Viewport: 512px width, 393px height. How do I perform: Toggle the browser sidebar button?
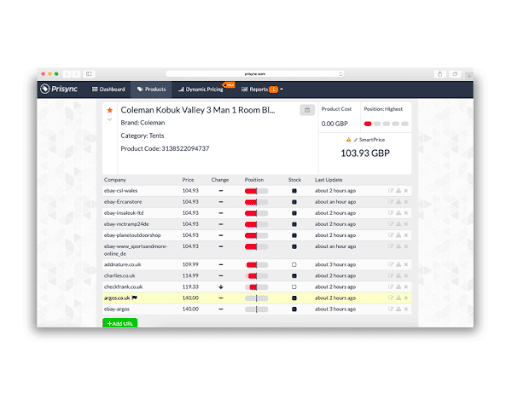coord(89,74)
